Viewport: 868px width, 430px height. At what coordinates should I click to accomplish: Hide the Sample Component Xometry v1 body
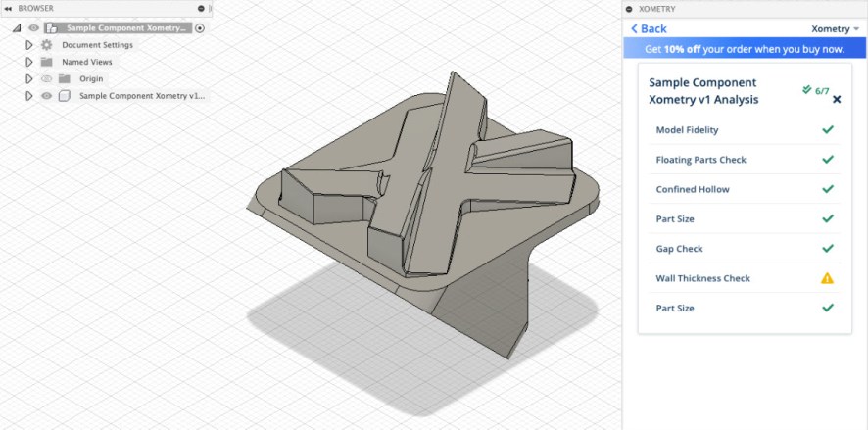46,96
